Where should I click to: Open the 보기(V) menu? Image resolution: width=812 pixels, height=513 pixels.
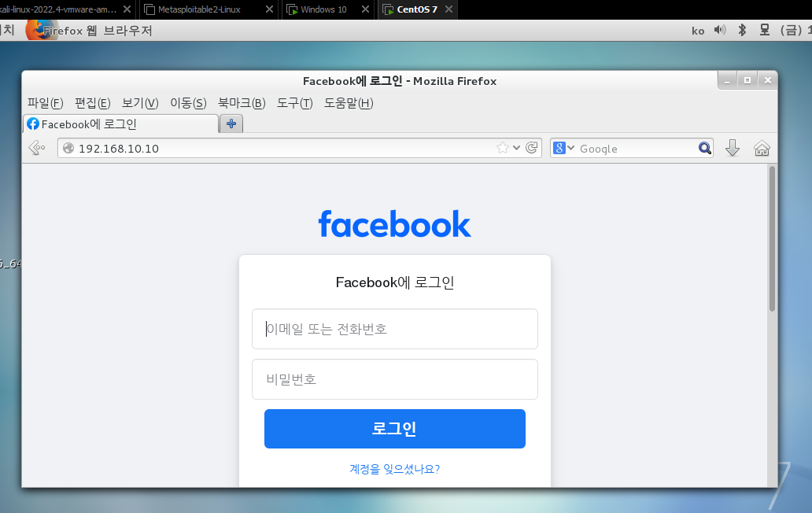140,103
